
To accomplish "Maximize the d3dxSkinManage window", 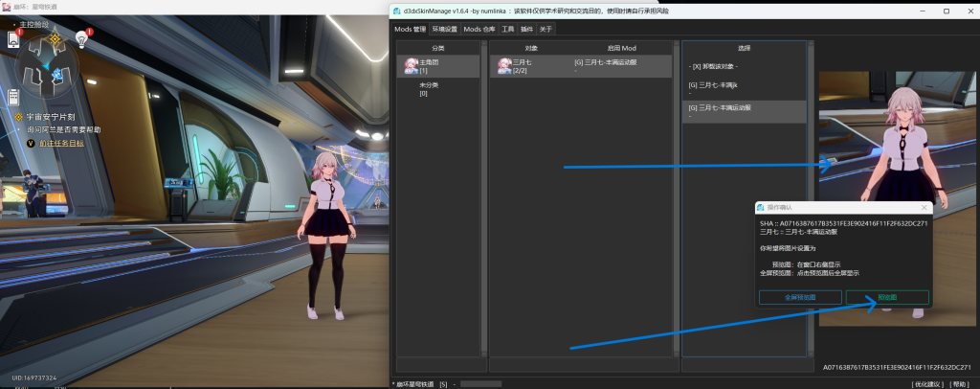I will click(947, 11).
